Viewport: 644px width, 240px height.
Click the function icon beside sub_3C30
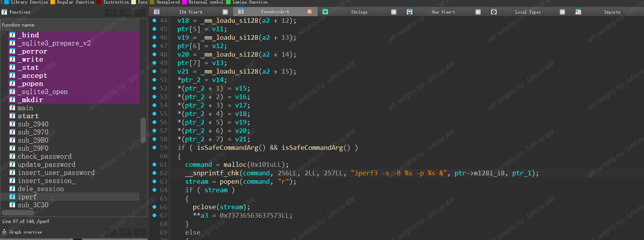point(12,205)
